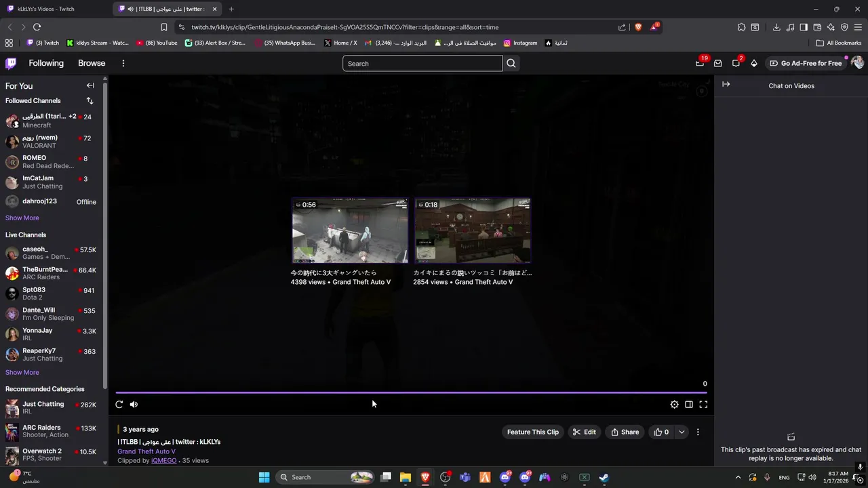Open the Prime loot crown icon
This screenshot has height=488, width=868.
(700, 63)
